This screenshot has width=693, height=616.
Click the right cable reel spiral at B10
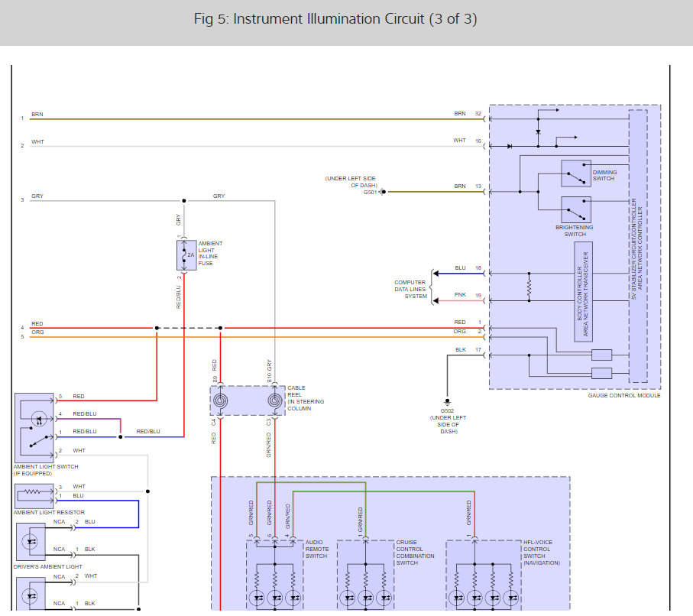275,401
